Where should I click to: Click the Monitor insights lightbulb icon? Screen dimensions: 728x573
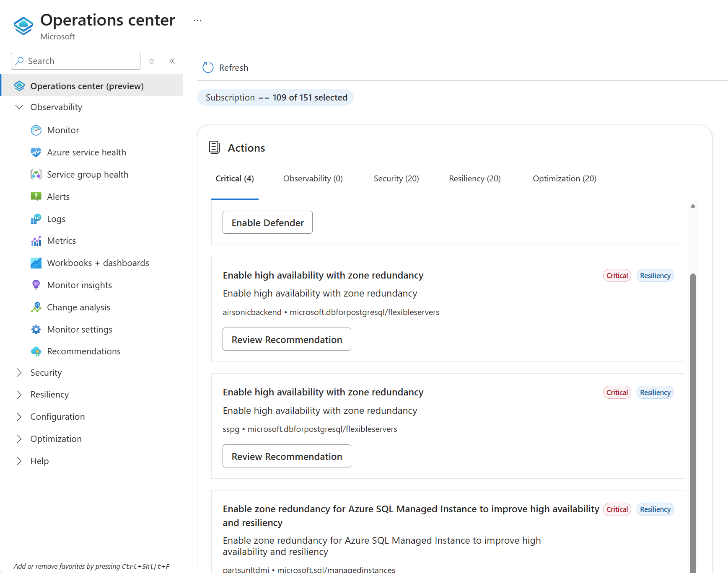[x=36, y=285]
